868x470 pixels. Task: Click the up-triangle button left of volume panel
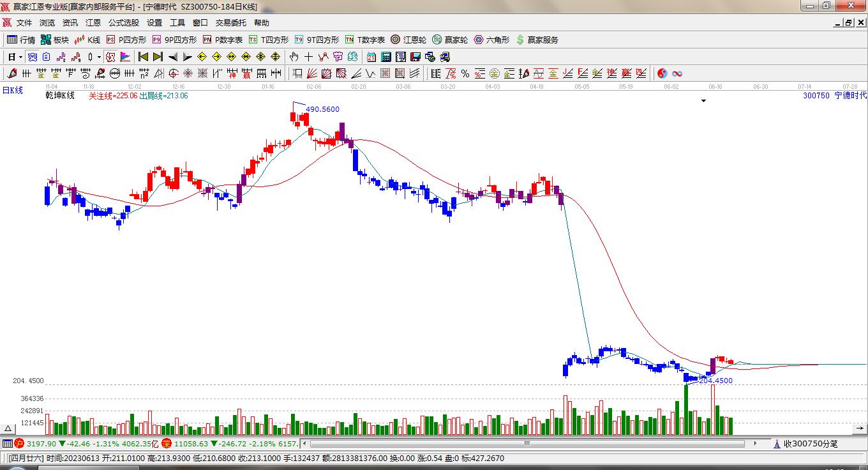coord(9,429)
